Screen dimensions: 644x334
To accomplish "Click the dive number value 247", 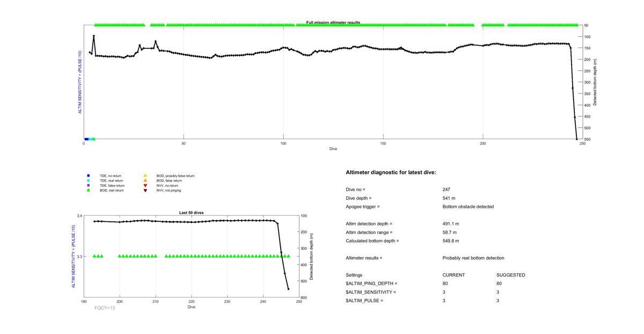I will coord(447,190).
